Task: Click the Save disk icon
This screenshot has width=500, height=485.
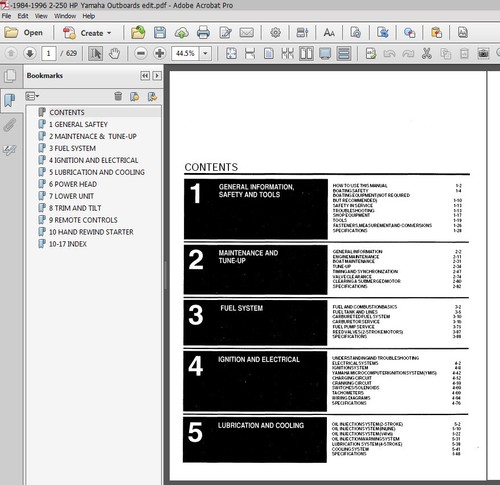Action: point(160,33)
